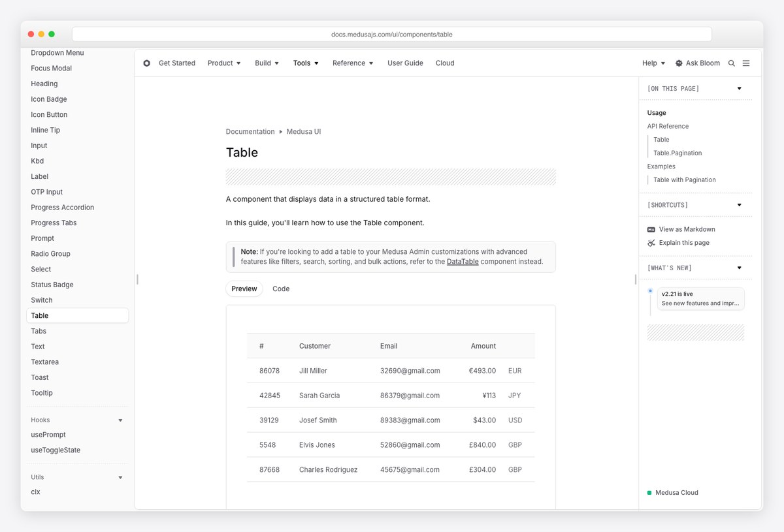Collapse the On This Page section arrow

[x=740, y=89]
